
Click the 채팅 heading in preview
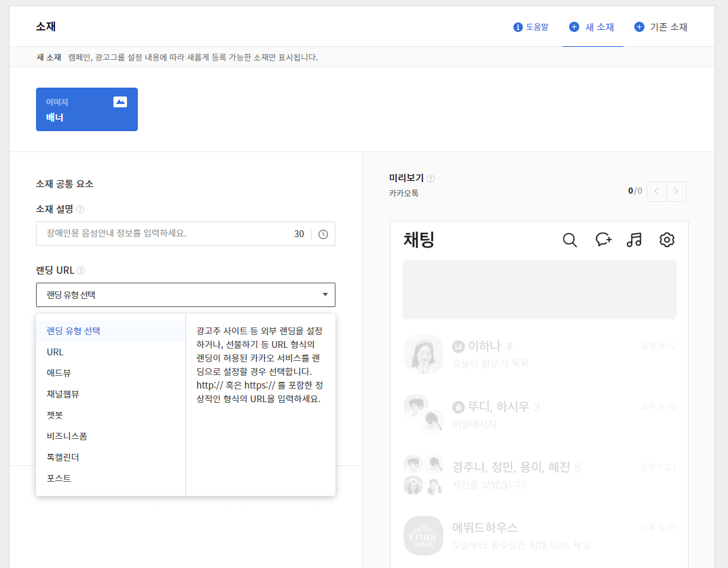[x=419, y=240]
